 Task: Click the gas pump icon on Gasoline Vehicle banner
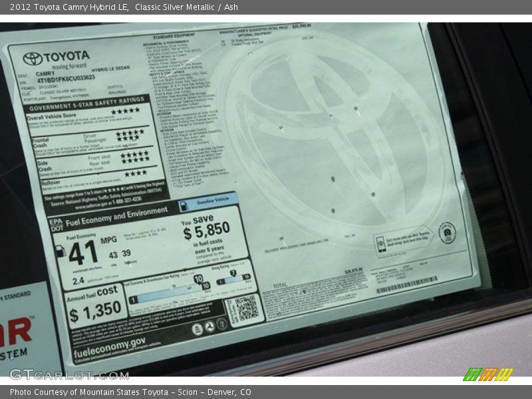pos(185,205)
